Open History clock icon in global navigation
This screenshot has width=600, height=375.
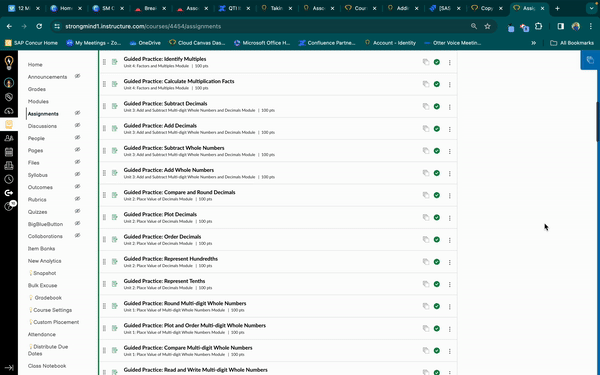click(x=9, y=179)
